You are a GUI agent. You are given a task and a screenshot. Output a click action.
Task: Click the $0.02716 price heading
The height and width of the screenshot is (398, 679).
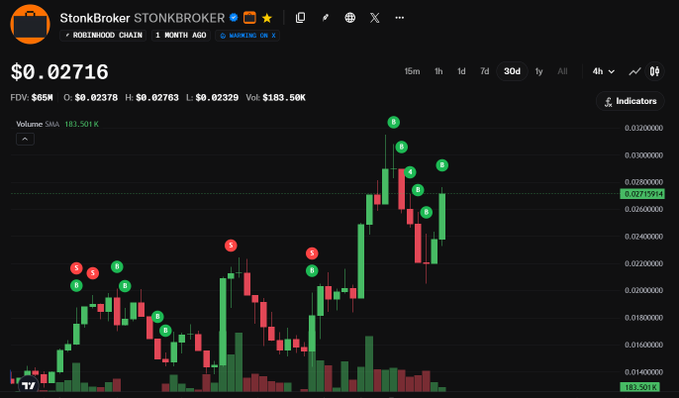(x=60, y=72)
